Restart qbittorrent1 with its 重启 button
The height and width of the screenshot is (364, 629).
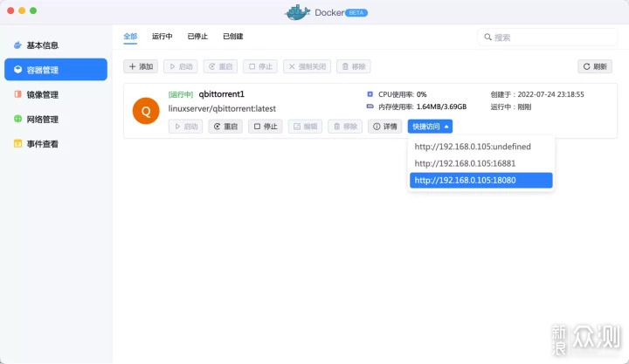225,127
